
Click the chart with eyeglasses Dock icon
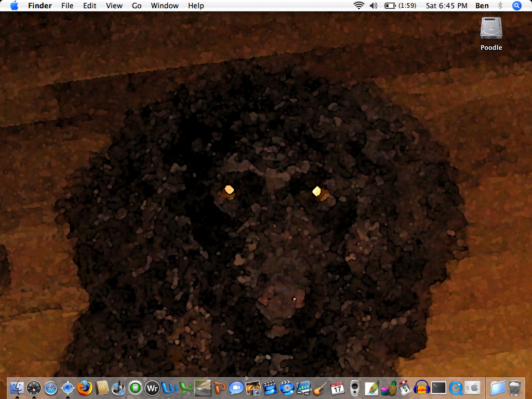303,388
